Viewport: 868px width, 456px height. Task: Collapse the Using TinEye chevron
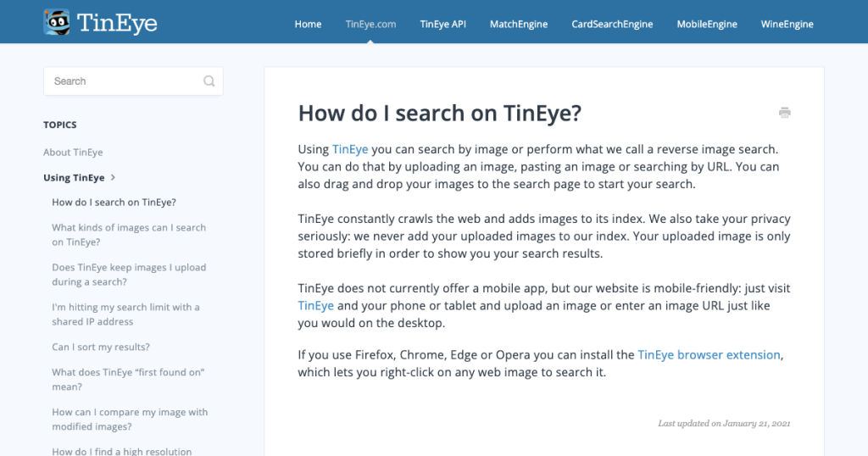pyautogui.click(x=113, y=178)
